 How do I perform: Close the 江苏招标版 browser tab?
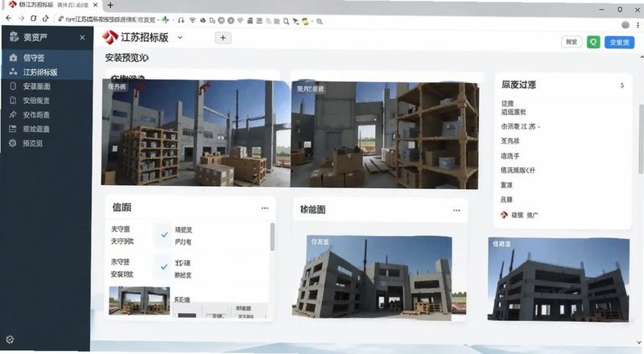96,6
